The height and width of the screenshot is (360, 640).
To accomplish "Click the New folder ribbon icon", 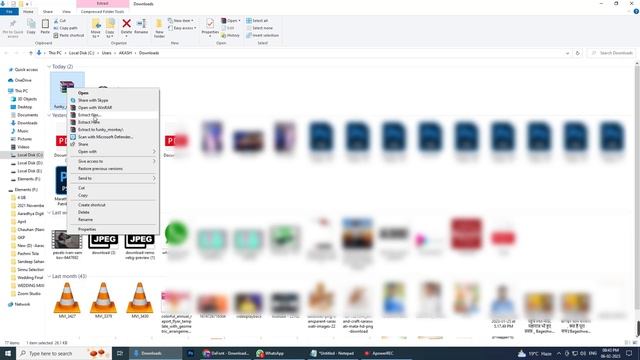I will click(159, 24).
